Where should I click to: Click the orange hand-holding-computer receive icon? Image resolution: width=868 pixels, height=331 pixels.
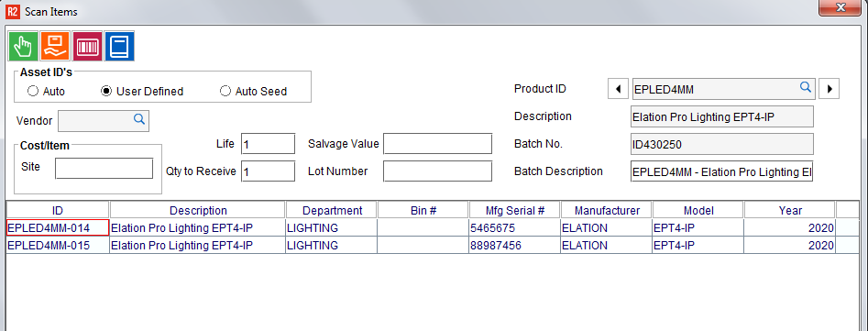[x=55, y=46]
